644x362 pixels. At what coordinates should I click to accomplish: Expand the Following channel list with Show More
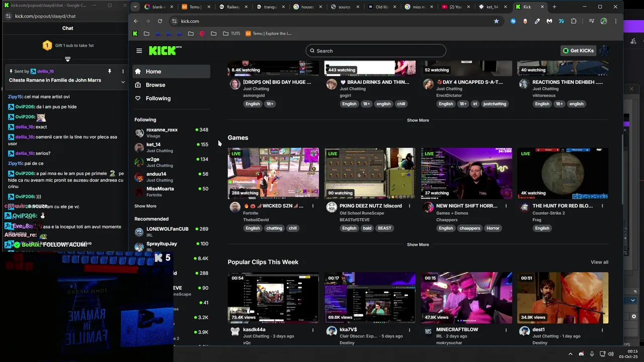(x=145, y=206)
